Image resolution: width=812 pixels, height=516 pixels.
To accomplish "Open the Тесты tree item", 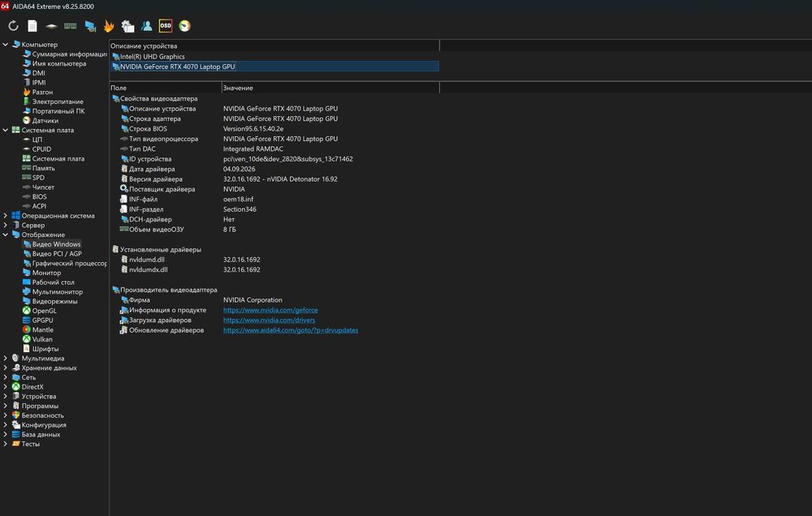I will point(31,444).
